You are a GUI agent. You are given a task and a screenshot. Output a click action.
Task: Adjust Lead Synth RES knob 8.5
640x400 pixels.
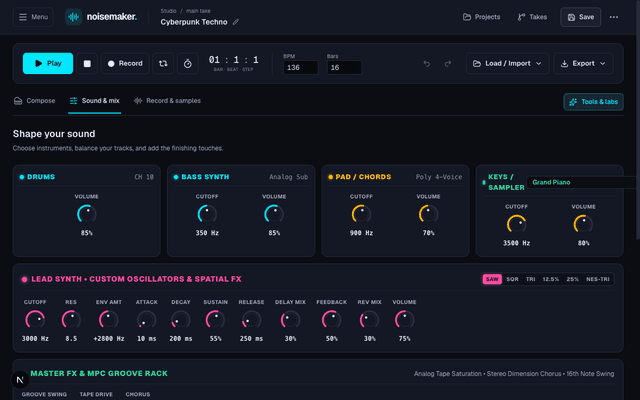point(71,320)
